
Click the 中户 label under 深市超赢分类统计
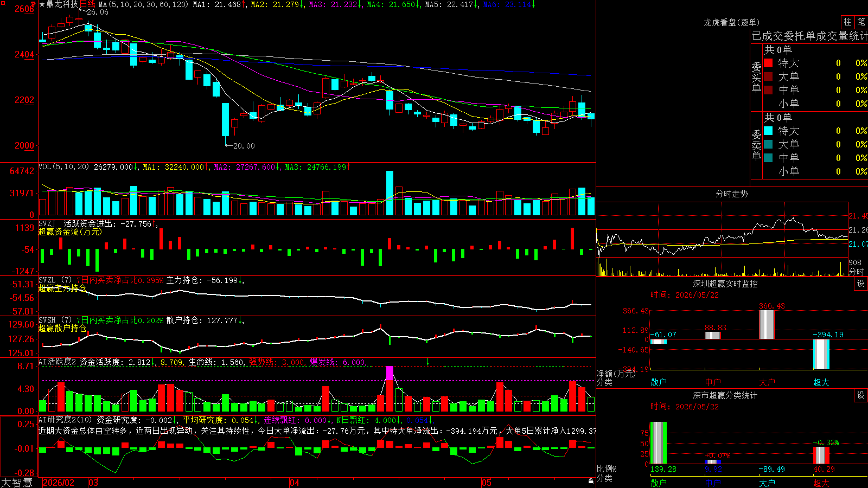click(713, 483)
